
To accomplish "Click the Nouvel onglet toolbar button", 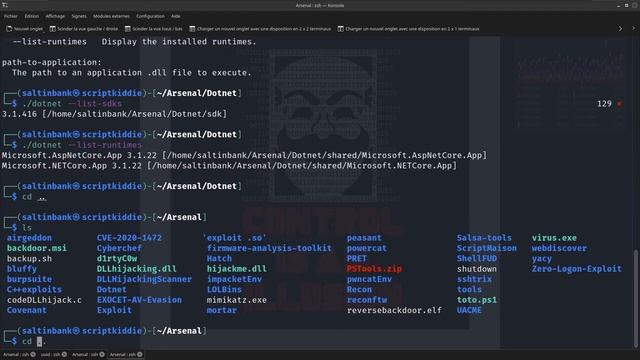I will click(24, 29).
